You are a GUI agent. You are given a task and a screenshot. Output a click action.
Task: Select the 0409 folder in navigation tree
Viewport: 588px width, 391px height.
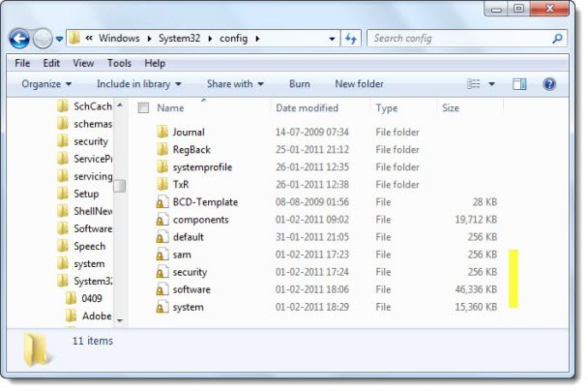84,298
